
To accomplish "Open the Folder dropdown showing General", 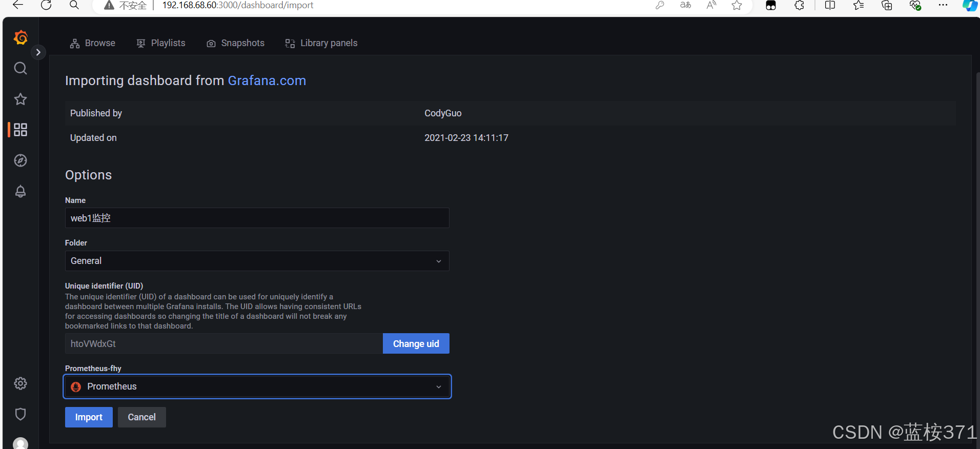I will coord(257,261).
